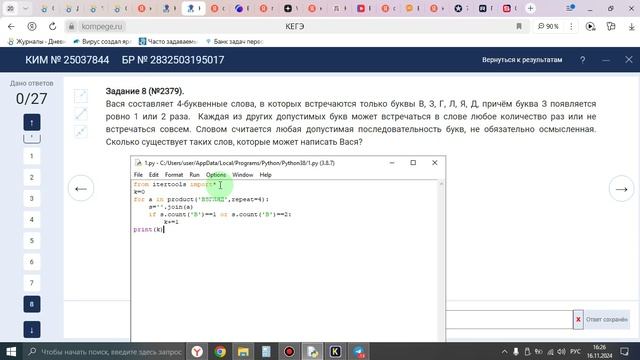Move up the task list with up arrow
Screen dimensions: 640x360
tap(32, 122)
